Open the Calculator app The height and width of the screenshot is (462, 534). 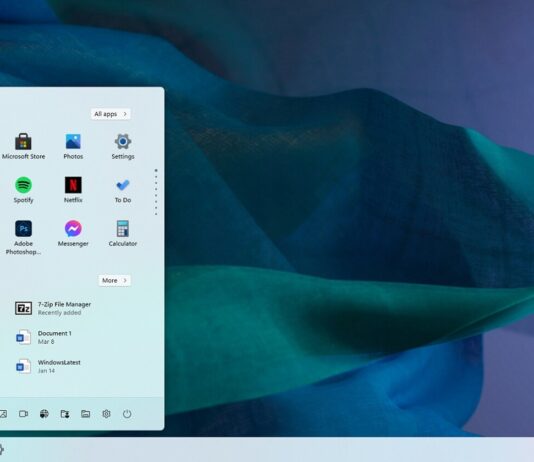point(123,234)
